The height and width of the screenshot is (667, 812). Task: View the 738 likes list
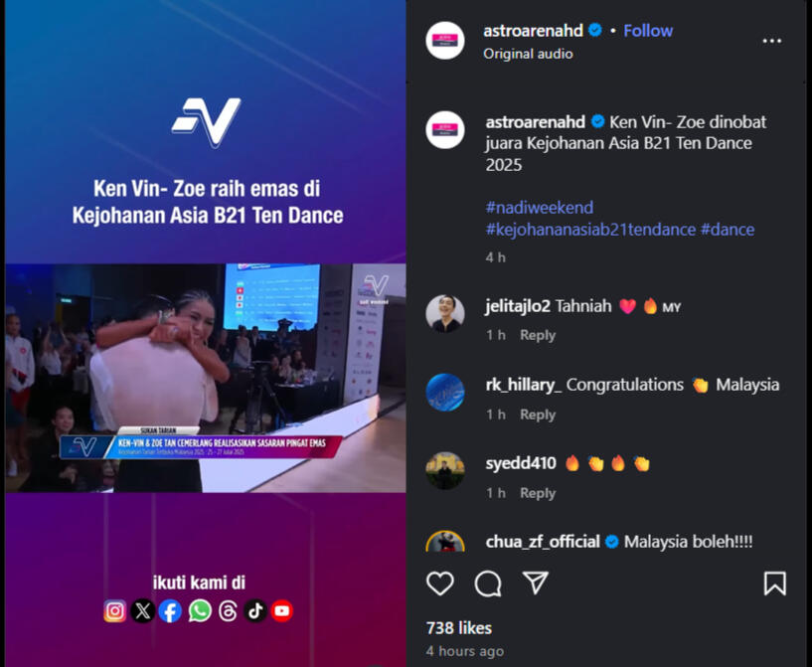point(459,628)
